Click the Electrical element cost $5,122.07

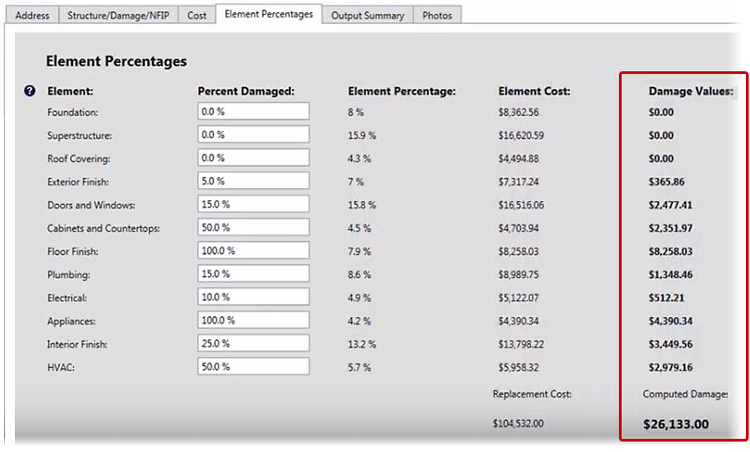pyautogui.click(x=518, y=298)
